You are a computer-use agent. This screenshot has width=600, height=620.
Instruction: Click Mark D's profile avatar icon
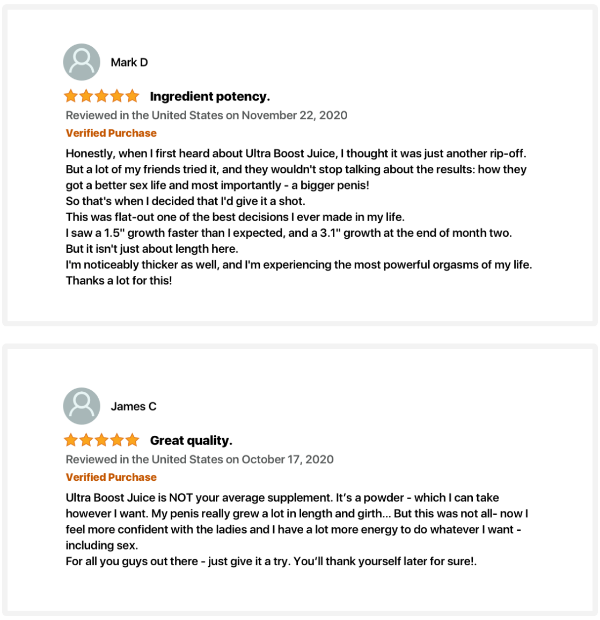pyautogui.click(x=81, y=62)
